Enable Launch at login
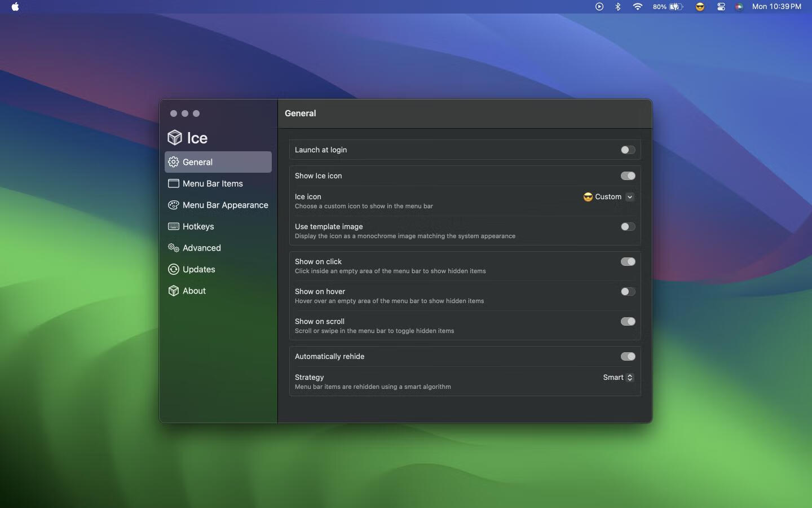 (628, 150)
